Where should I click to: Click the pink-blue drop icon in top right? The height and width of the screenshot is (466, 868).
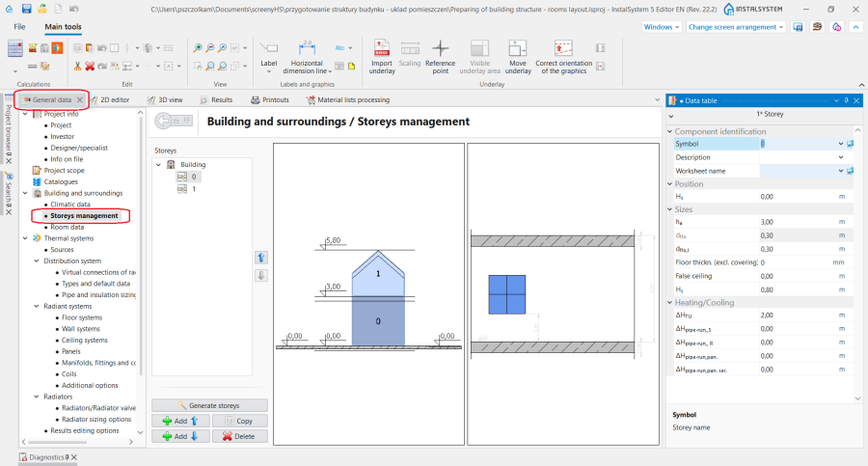(836, 27)
